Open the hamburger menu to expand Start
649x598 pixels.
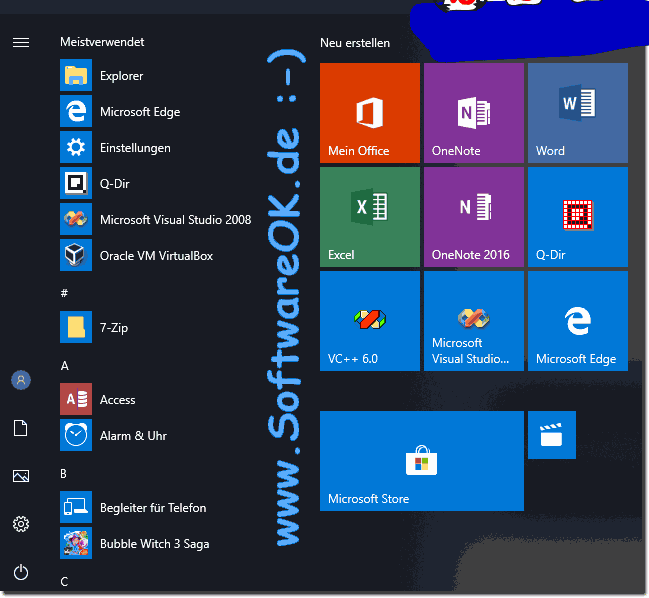tap(21, 42)
